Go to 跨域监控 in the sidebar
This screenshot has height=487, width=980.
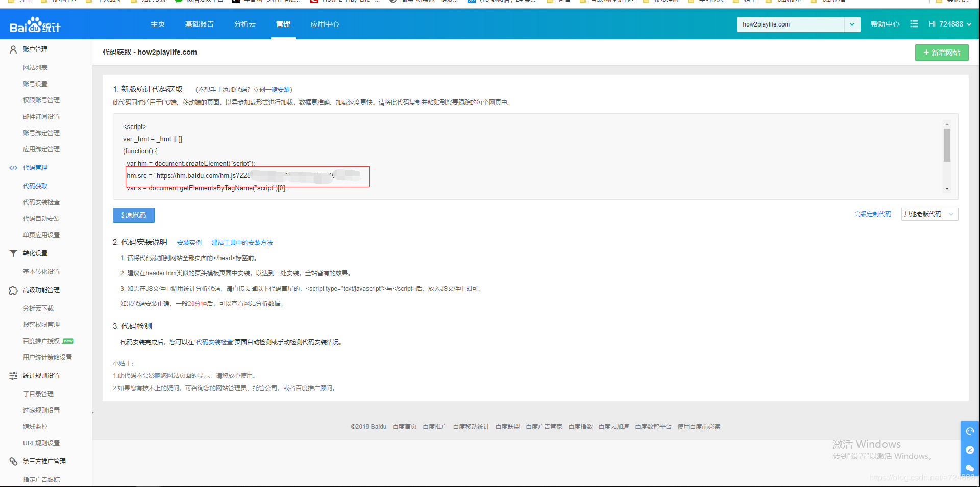click(x=35, y=427)
